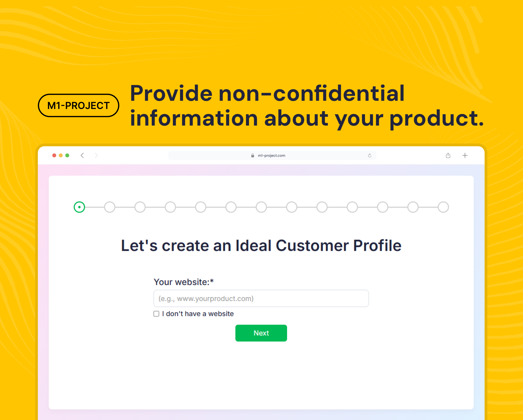This screenshot has width=523, height=420.
Task: Click the red close window dot
Action: [54, 156]
